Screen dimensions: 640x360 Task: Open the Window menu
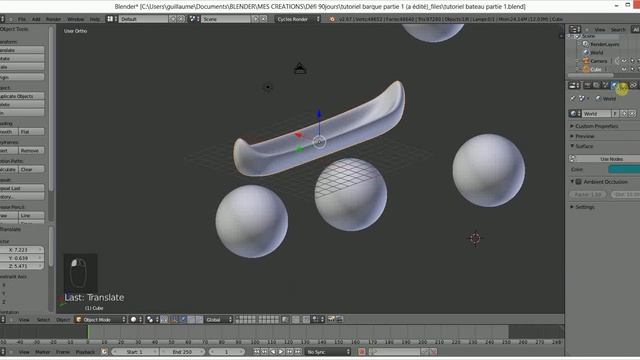(x=76, y=19)
